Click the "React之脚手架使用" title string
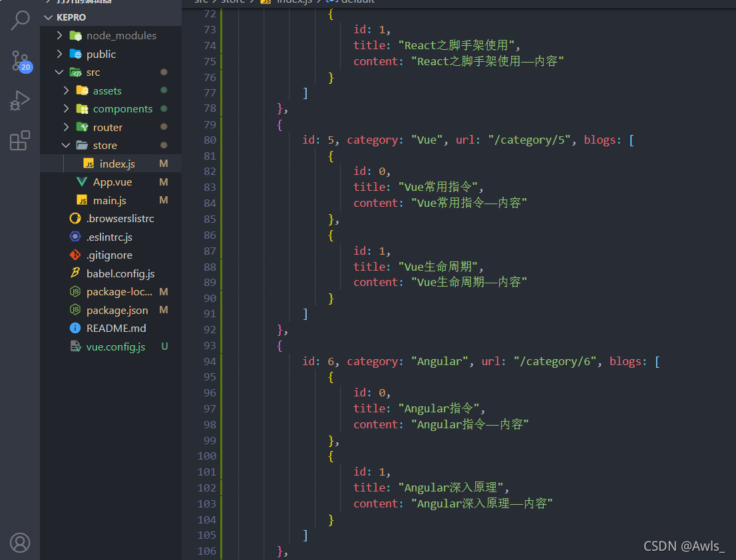 click(x=457, y=45)
